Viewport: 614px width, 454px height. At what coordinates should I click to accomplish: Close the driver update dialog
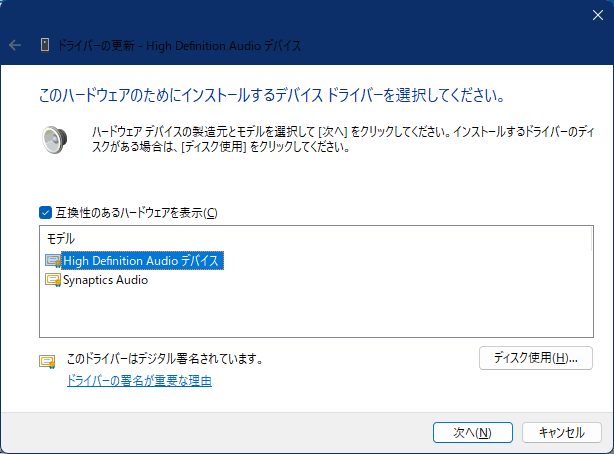pos(598,15)
